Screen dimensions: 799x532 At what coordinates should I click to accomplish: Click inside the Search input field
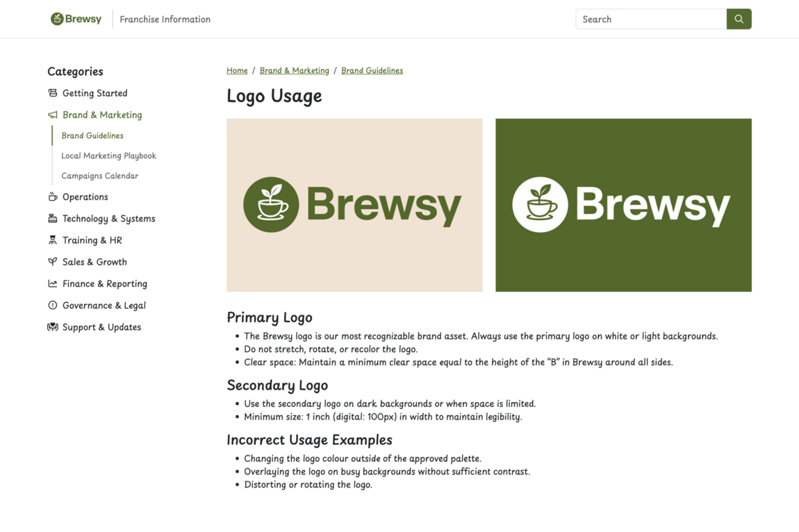(650, 19)
